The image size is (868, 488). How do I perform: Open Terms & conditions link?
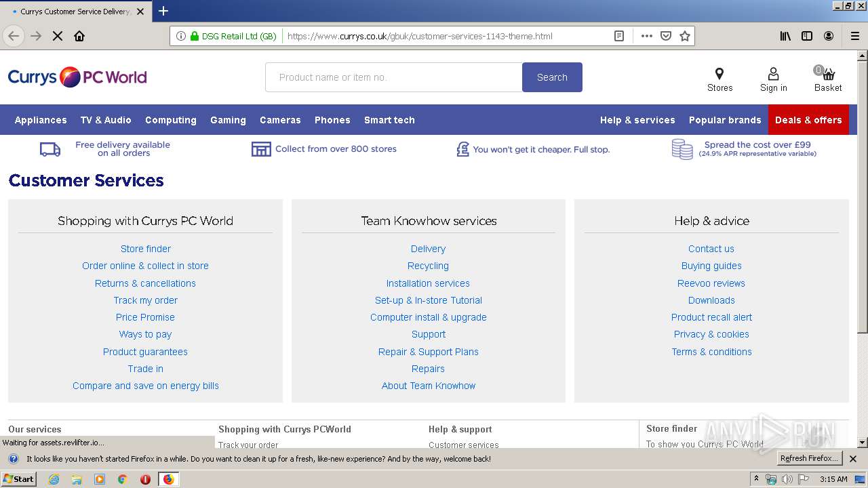click(x=711, y=352)
